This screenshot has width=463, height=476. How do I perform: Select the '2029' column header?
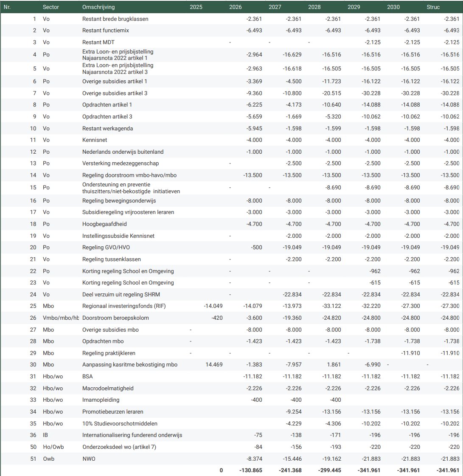354,7
